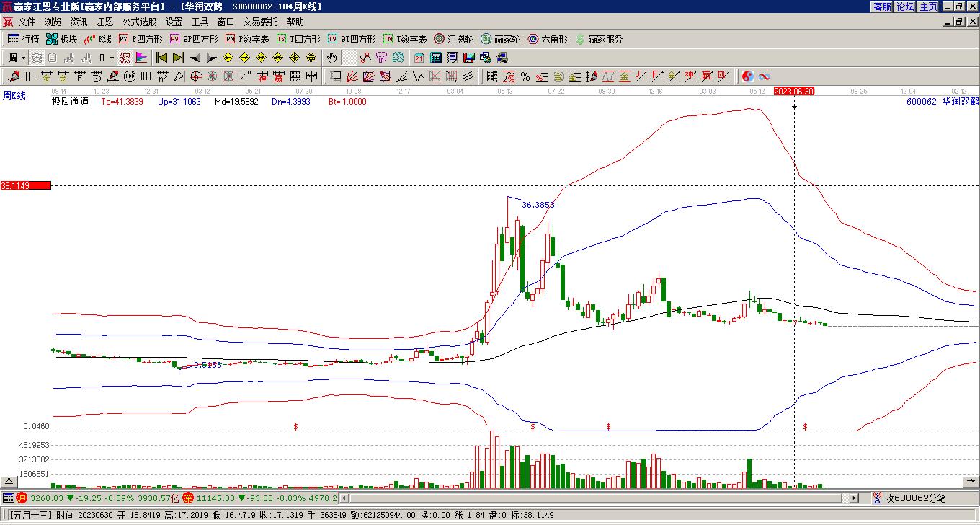This screenshot has width=980, height=525.
Task: Expand the candlestick chart type dropdown arrow
Action: pyautogui.click(x=112, y=58)
